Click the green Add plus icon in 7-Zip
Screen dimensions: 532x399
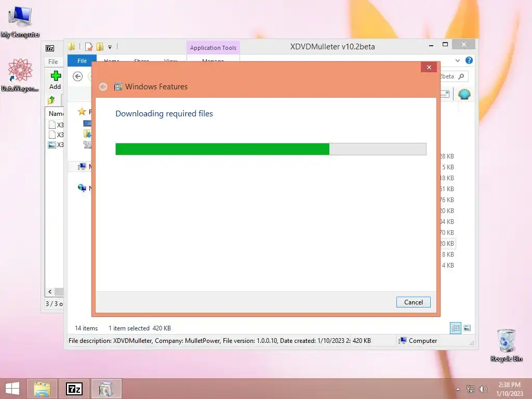pos(56,76)
